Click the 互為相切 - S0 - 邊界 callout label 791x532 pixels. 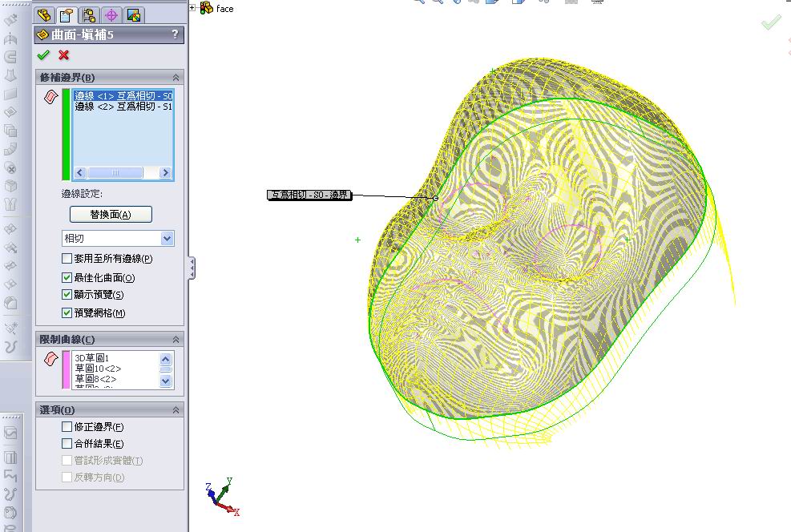(x=309, y=195)
